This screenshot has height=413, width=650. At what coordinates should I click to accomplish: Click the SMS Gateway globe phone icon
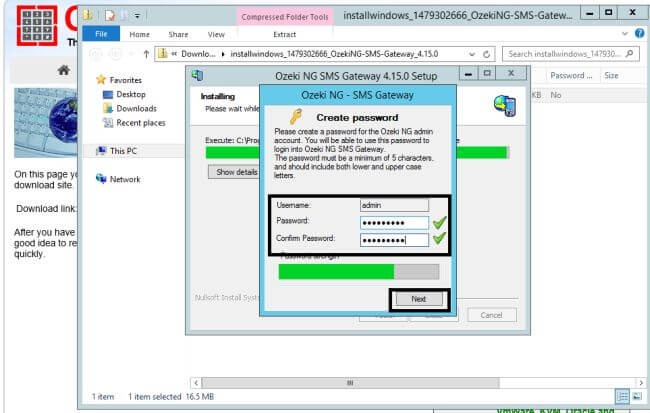click(504, 105)
